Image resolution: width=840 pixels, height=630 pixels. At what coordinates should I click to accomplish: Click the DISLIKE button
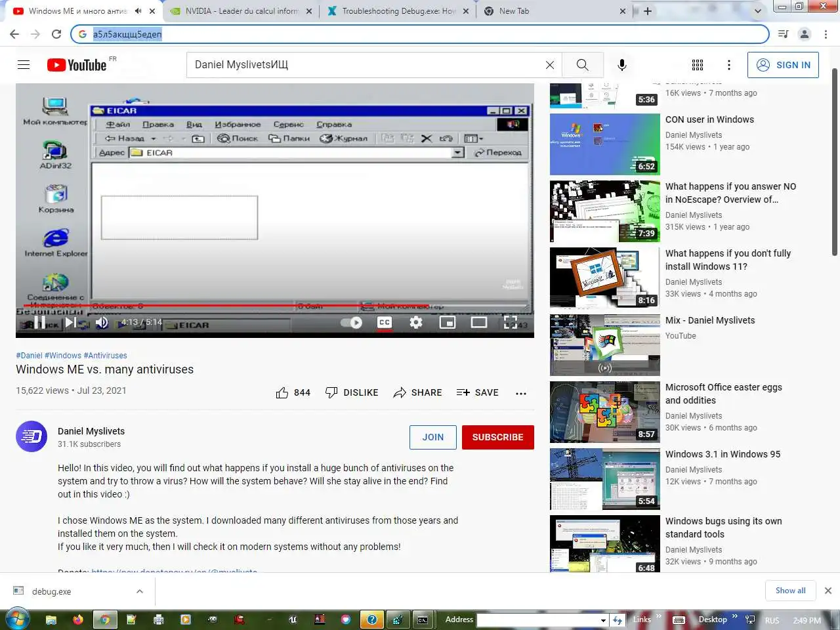tap(352, 392)
